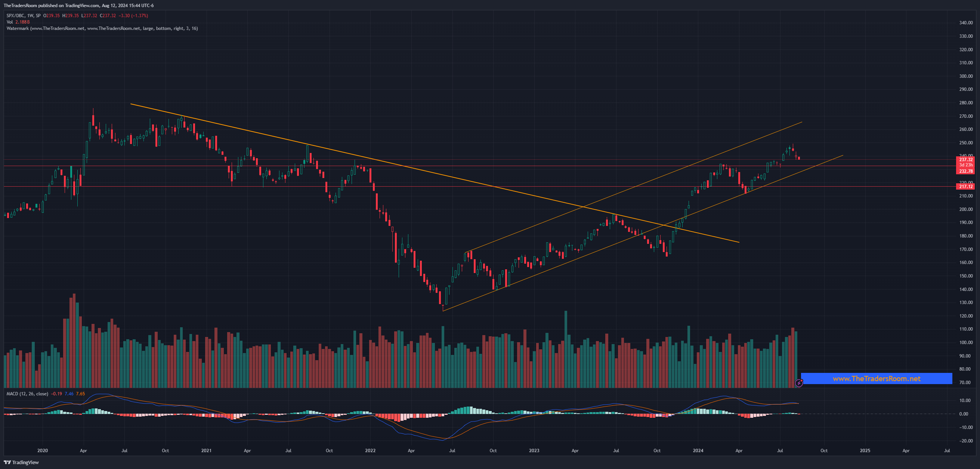Click the www.TheTradersRoom.net blue banner

pos(876,378)
